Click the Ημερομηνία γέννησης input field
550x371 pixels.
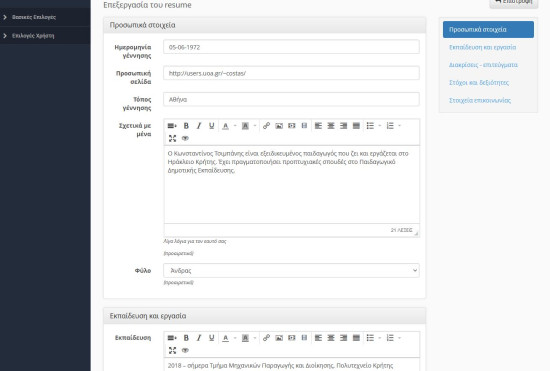(291, 47)
